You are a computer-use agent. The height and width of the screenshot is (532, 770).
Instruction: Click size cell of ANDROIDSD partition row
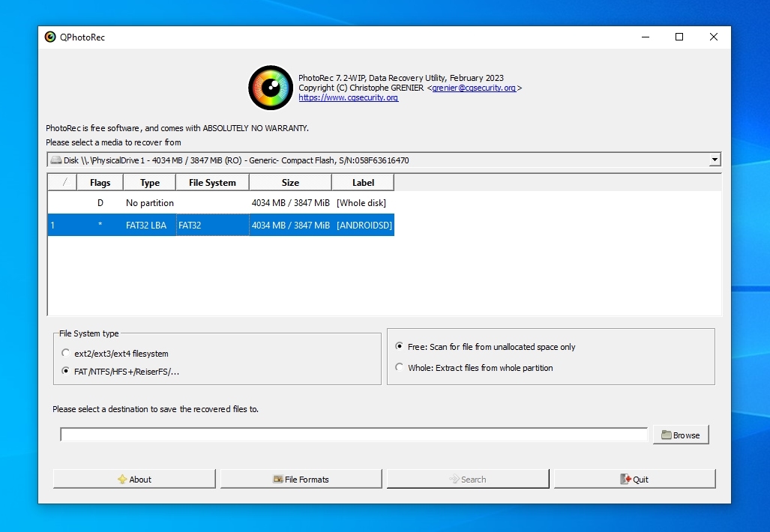pyautogui.click(x=291, y=226)
